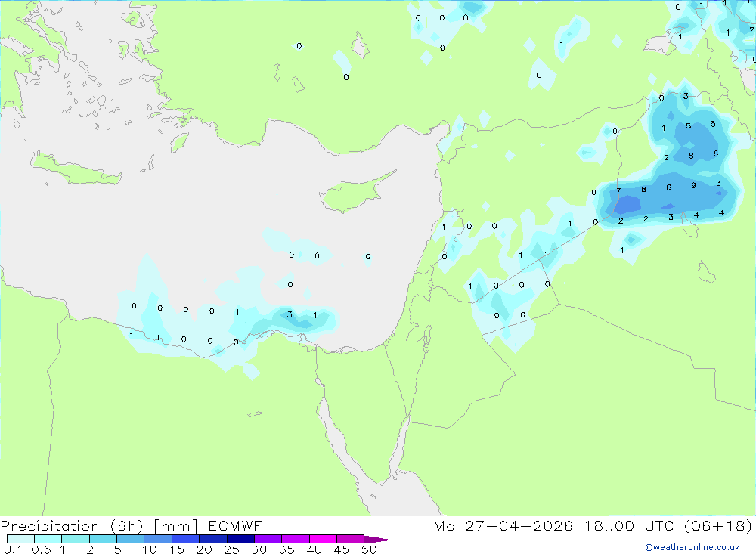
Task: Click the '0.1' legend scale label
Action: pos(13,549)
